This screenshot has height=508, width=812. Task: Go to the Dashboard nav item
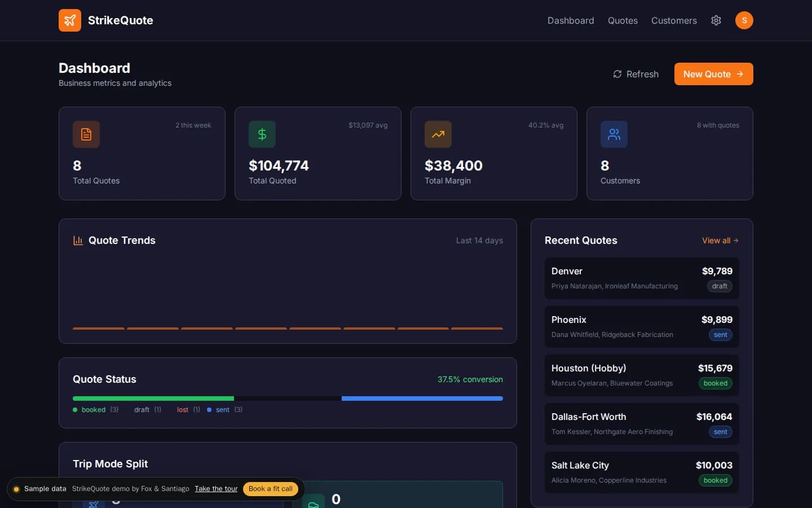(x=571, y=20)
